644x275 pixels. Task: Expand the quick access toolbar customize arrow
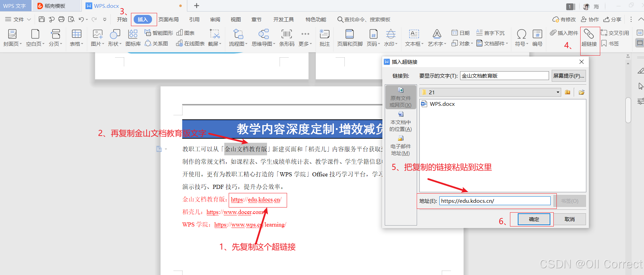(105, 19)
